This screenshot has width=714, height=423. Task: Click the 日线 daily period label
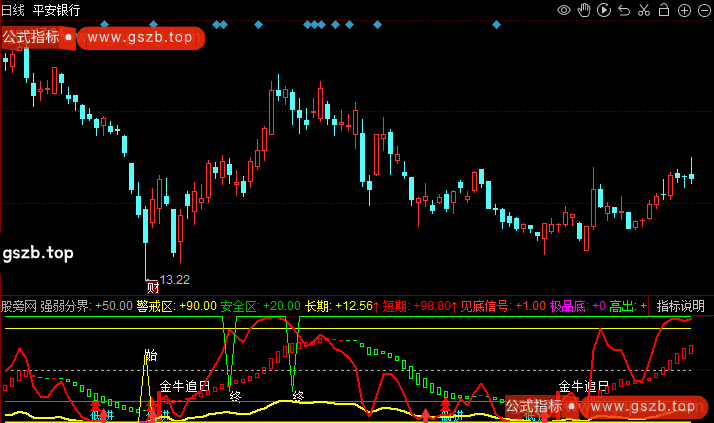click(13, 9)
